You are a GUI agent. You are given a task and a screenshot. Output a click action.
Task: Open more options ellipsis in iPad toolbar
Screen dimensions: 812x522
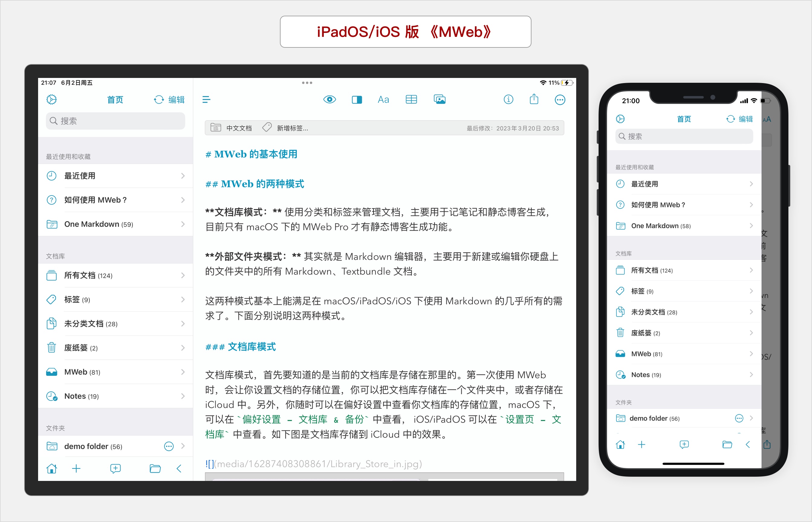pyautogui.click(x=560, y=100)
